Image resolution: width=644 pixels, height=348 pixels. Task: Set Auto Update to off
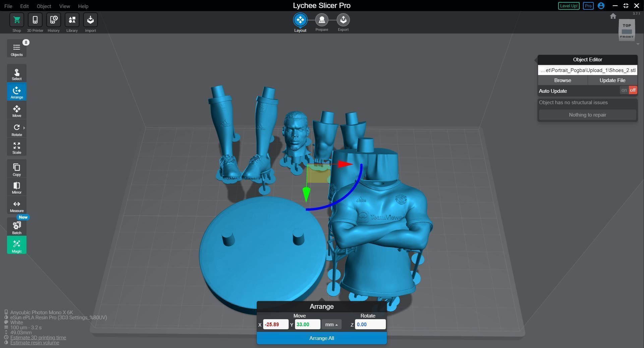click(x=633, y=90)
